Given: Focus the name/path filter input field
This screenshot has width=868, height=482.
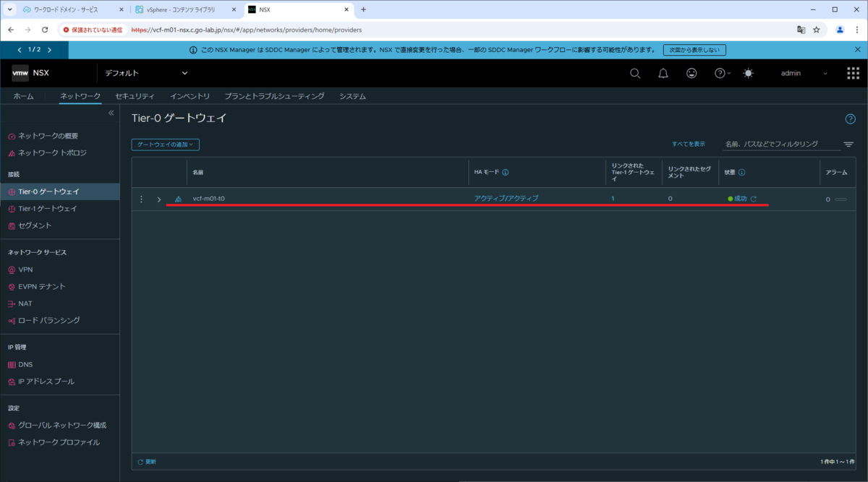Looking at the screenshot, I should (x=781, y=145).
